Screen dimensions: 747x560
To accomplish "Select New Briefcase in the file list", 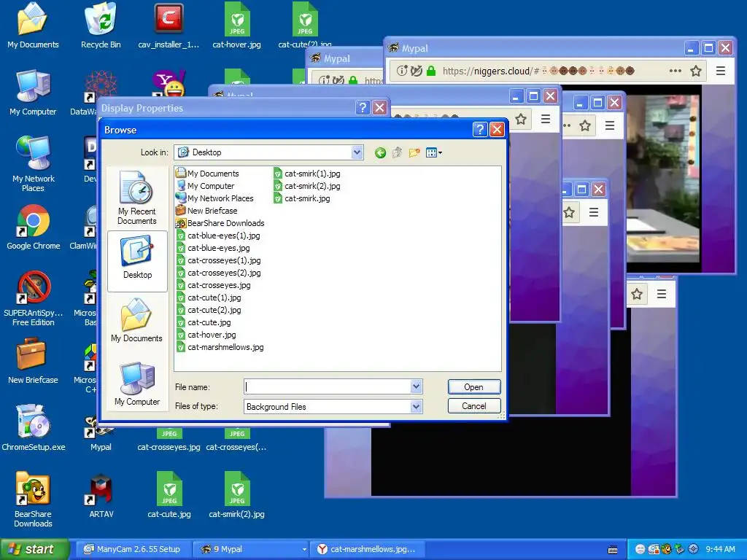I will click(206, 211).
